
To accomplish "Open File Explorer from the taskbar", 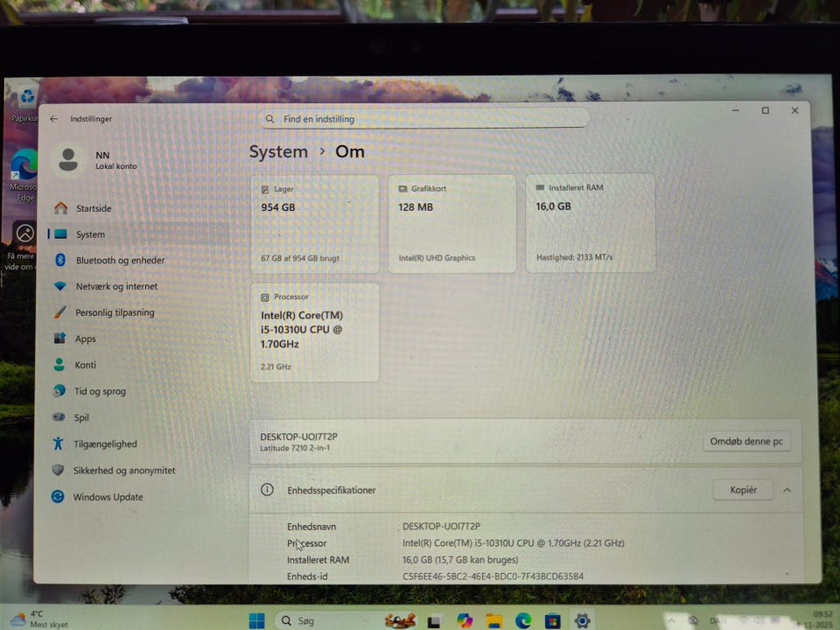I will (493, 621).
